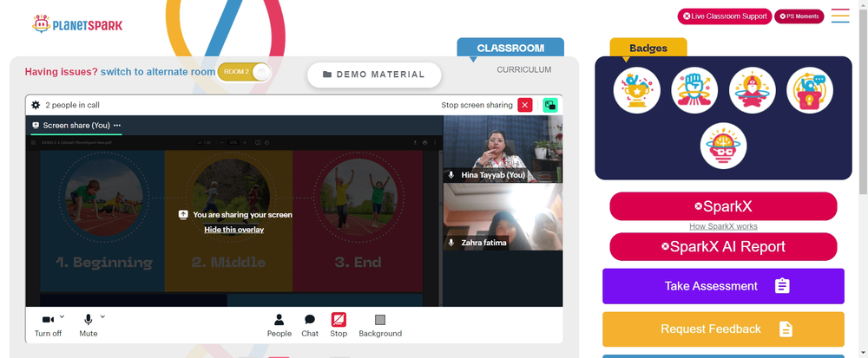Click the microphone Mute icon
Viewport: 868px width, 358px height.
point(88,319)
